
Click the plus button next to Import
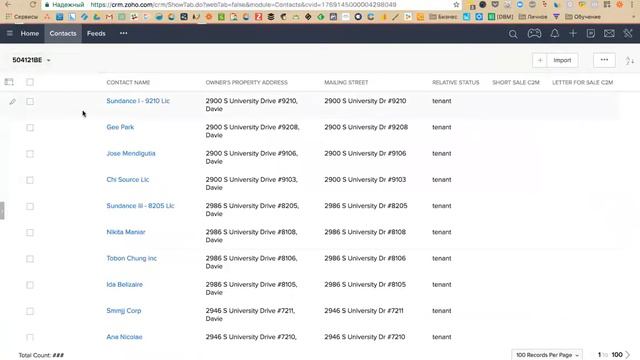540,60
